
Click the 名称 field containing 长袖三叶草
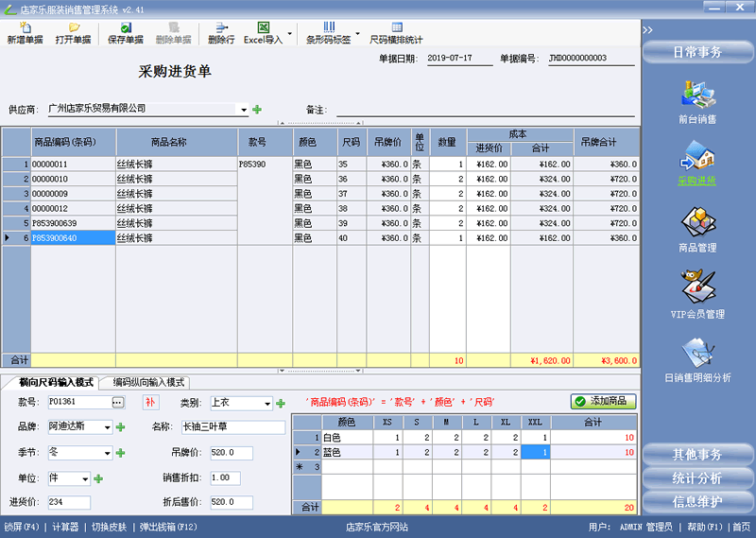[233, 427]
